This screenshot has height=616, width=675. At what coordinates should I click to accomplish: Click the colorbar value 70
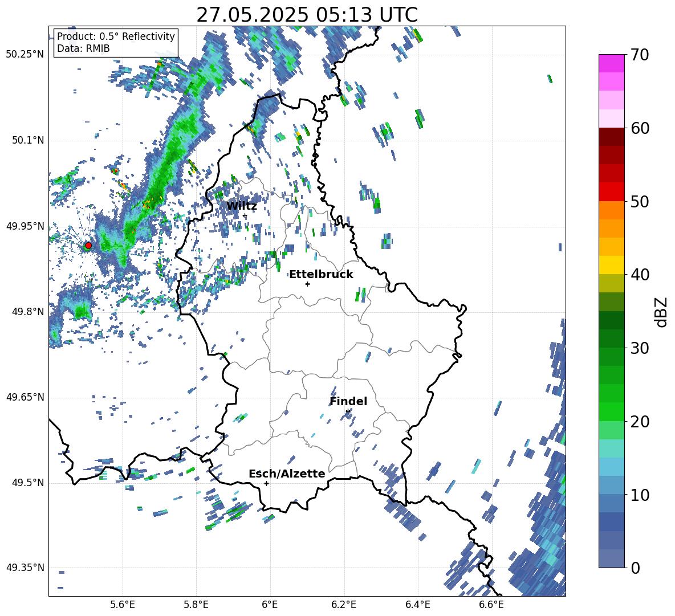[x=640, y=55]
